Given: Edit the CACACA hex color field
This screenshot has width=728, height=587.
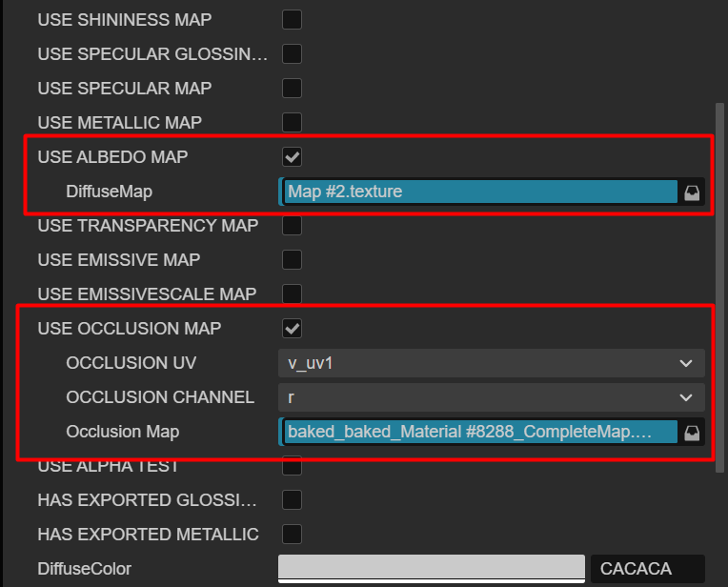Looking at the screenshot, I should click(x=648, y=569).
